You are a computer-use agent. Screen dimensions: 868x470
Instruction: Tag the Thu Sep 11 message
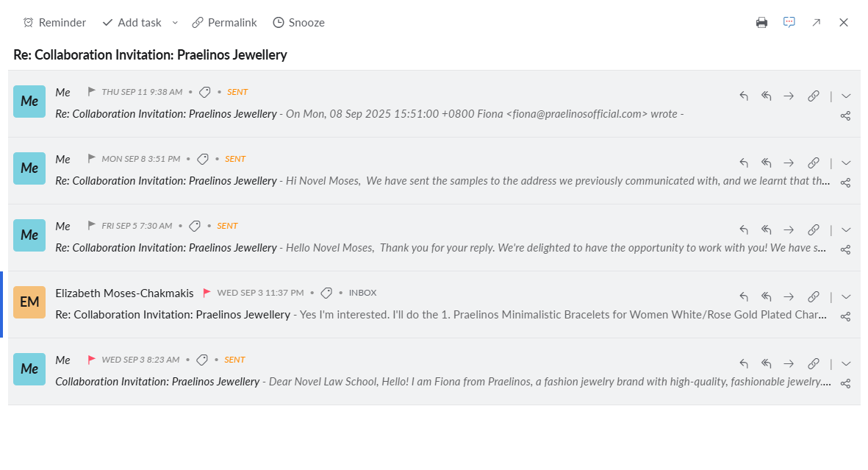[x=205, y=93]
